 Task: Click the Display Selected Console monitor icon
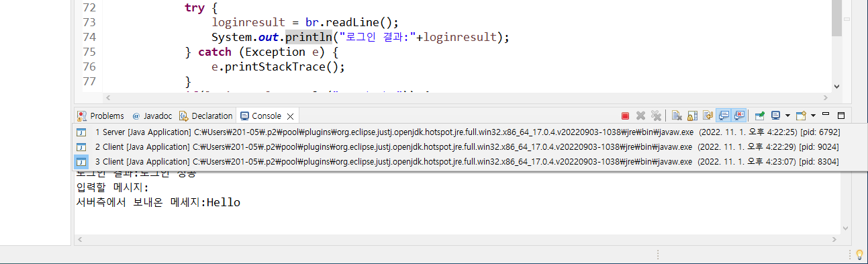pyautogui.click(x=775, y=116)
